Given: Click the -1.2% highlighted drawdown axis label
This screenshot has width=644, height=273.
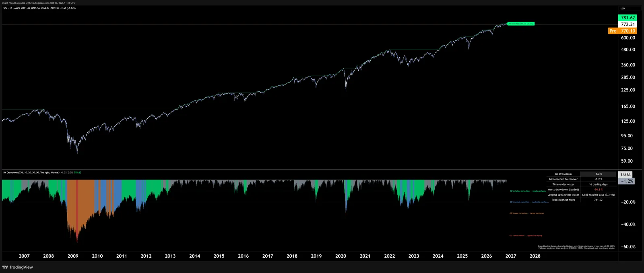Looking at the screenshot, I should click(627, 181).
